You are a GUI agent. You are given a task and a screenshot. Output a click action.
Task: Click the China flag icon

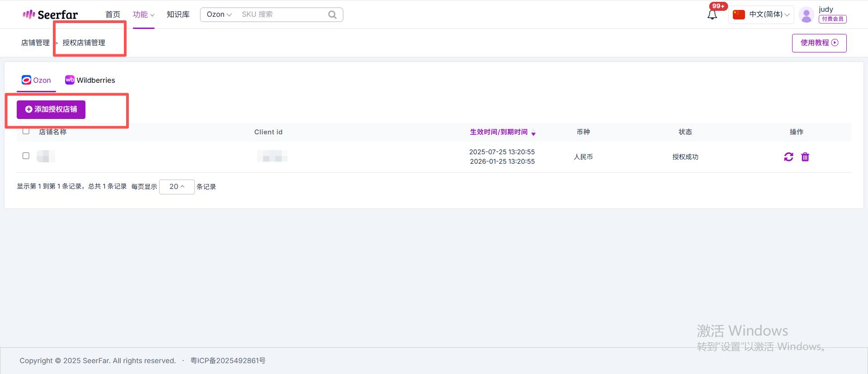click(739, 14)
